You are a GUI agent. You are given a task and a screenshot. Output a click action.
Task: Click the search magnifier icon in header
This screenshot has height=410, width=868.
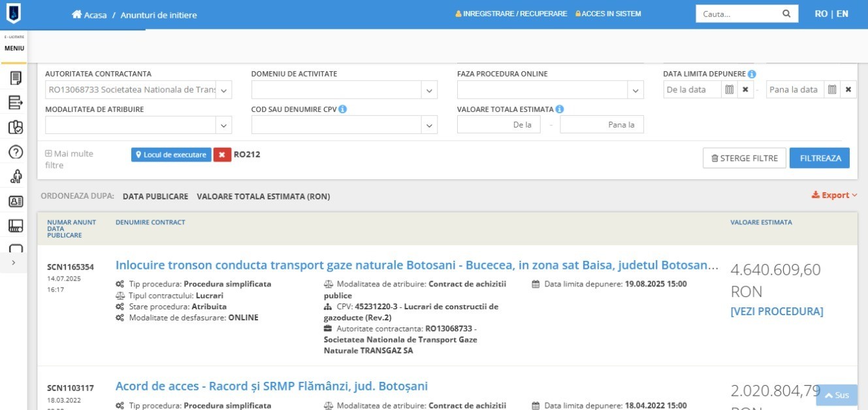pos(786,14)
